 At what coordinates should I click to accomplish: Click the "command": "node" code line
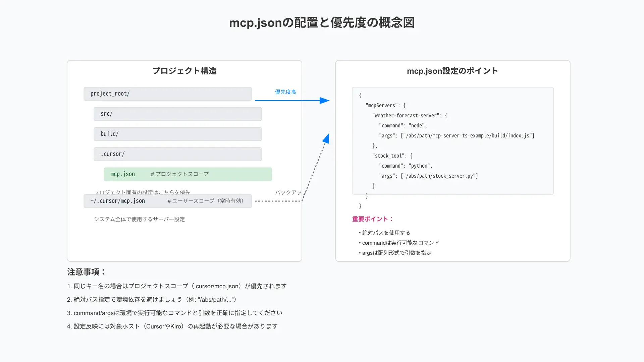click(x=403, y=125)
